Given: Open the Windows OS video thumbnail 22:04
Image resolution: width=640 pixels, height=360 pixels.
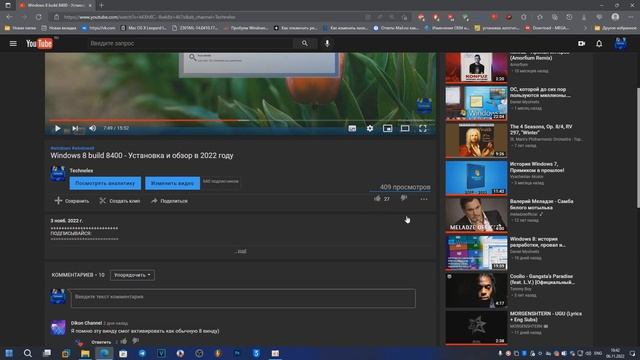Looking at the screenshot, I should coord(476,103).
